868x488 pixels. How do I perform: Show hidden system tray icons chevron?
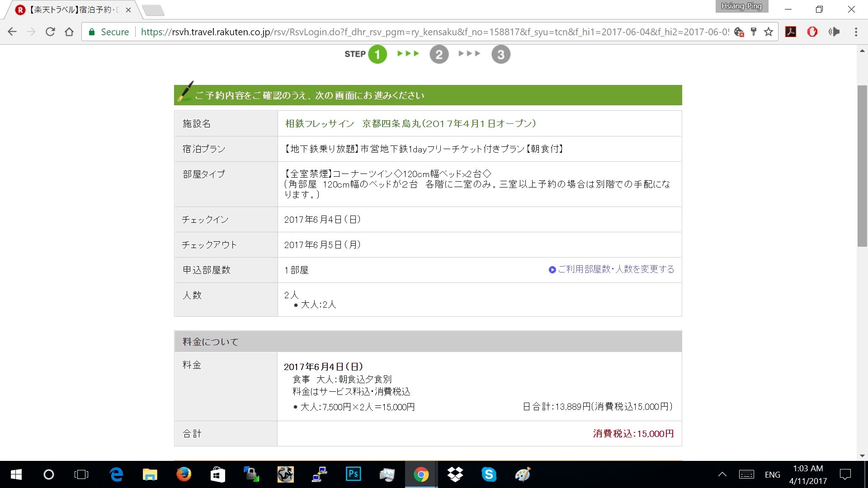point(722,474)
